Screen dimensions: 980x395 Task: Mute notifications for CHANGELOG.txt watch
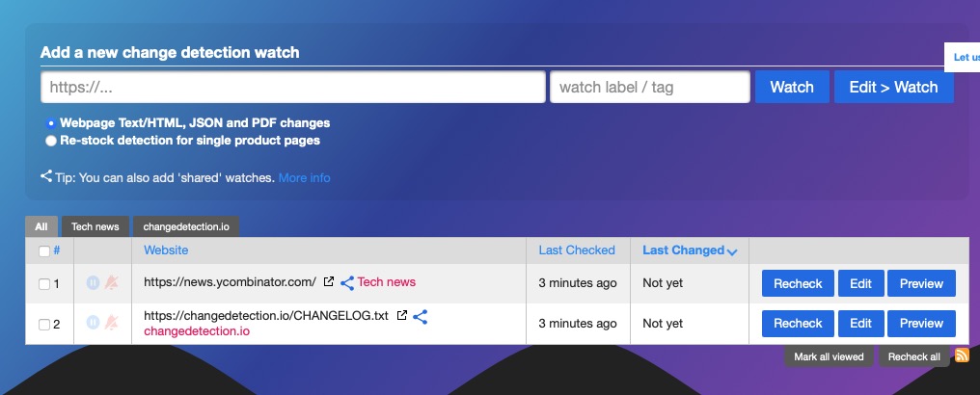pyautogui.click(x=111, y=323)
